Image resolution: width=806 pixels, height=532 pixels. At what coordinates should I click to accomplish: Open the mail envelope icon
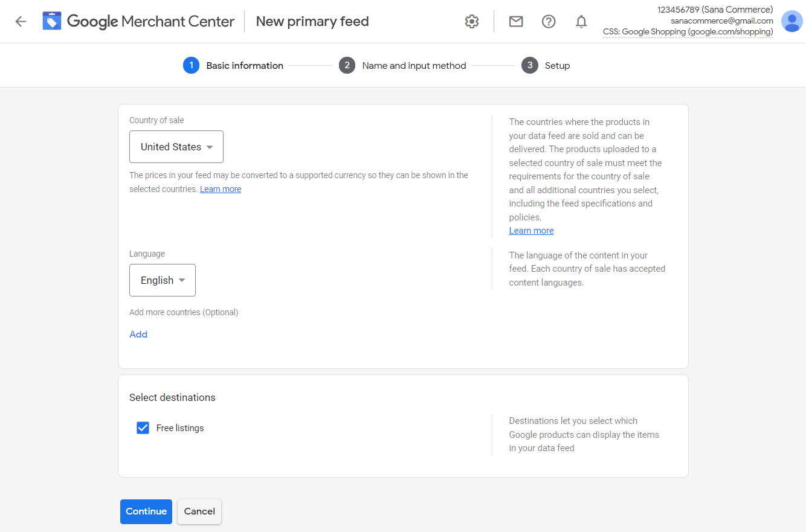tap(516, 22)
